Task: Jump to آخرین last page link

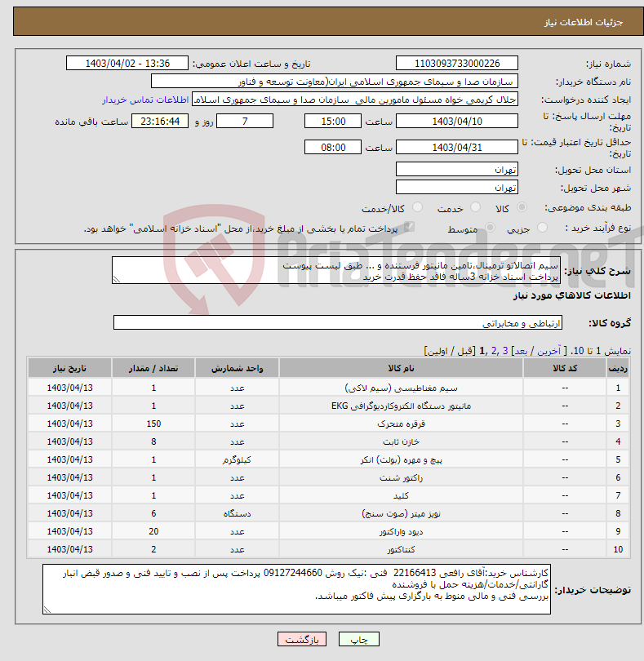Action: (549, 351)
